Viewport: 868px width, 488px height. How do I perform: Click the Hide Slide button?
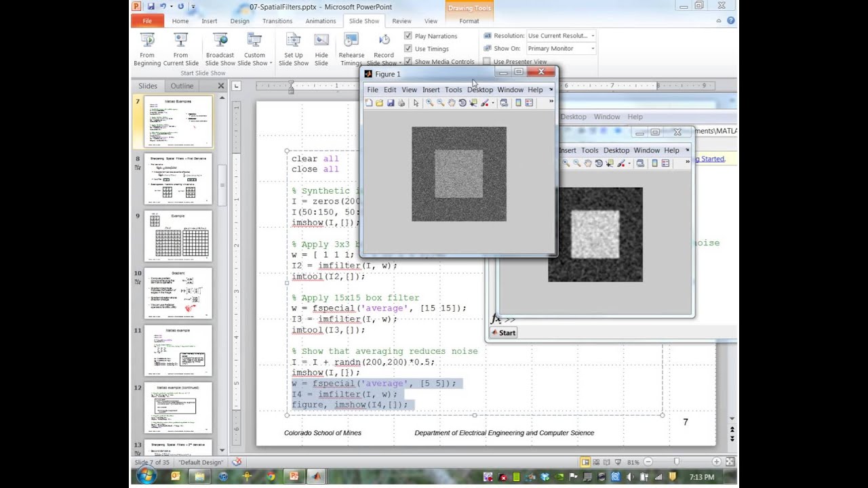coord(321,49)
